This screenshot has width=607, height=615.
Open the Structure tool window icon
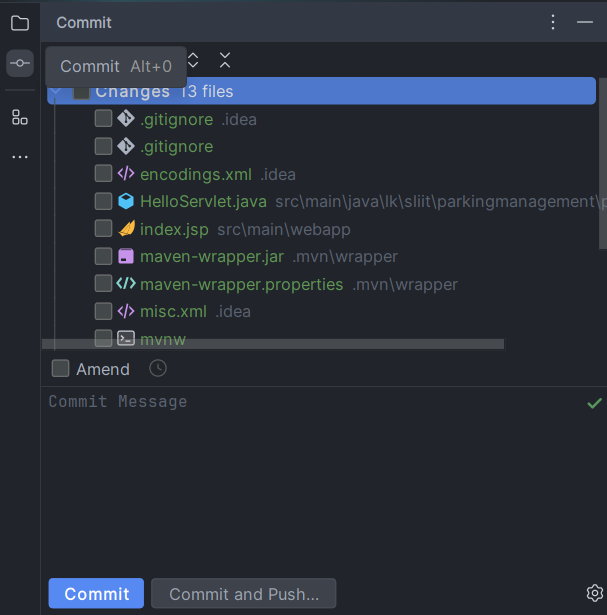[20, 117]
